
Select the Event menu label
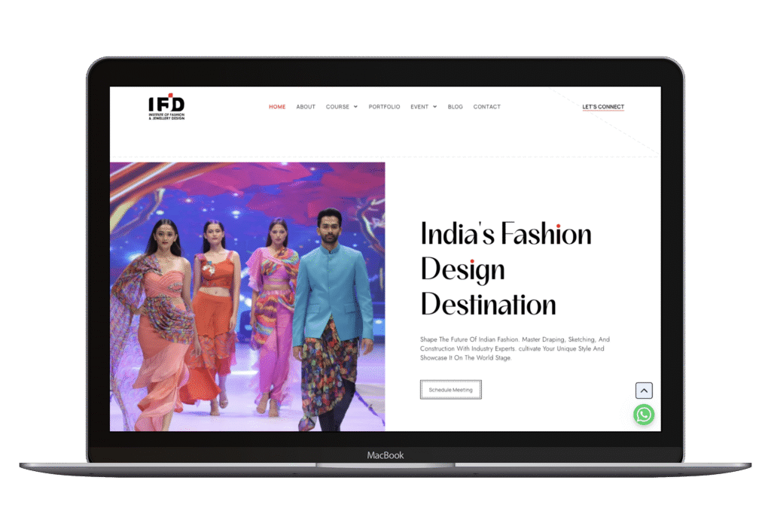(419, 107)
